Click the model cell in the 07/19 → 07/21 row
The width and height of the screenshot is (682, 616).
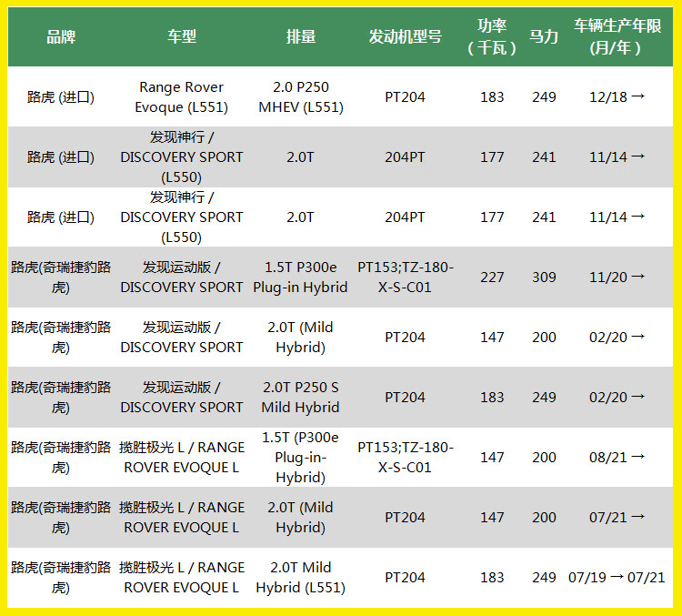[181, 578]
